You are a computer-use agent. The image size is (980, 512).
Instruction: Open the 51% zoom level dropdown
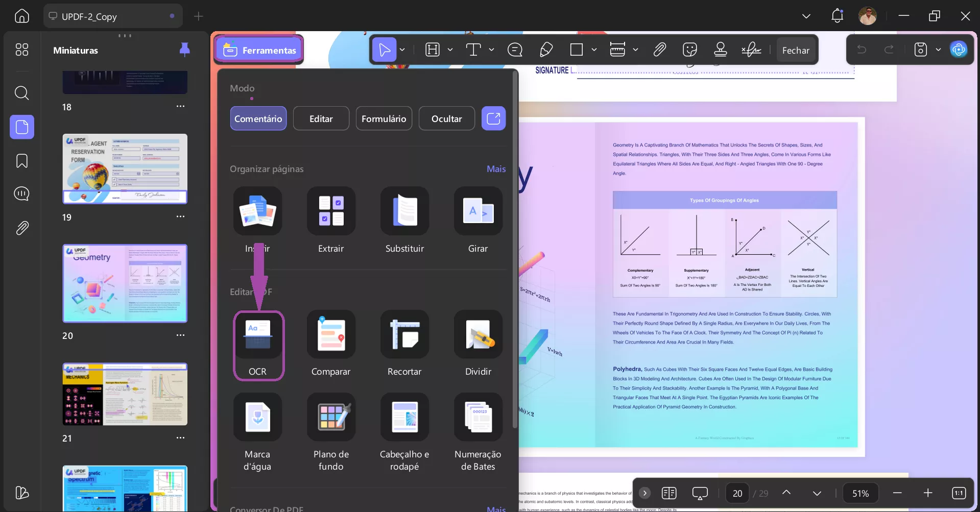(861, 493)
